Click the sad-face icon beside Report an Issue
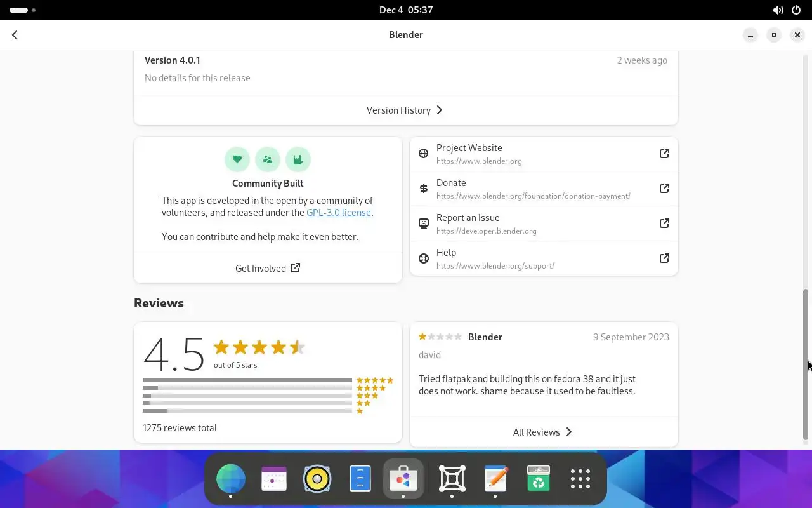812x508 pixels. [424, 224]
